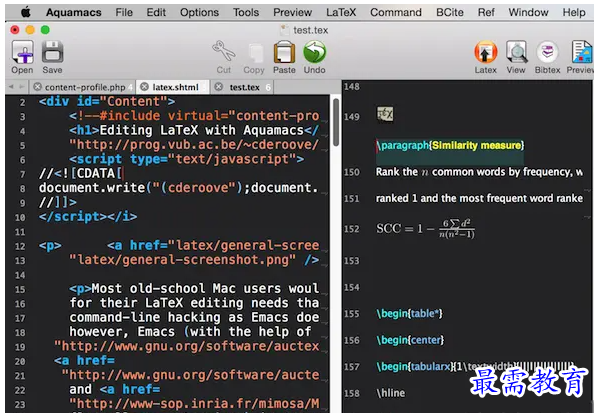Close the test.tex tab
Screen dimensions: 594x413
click(219, 87)
